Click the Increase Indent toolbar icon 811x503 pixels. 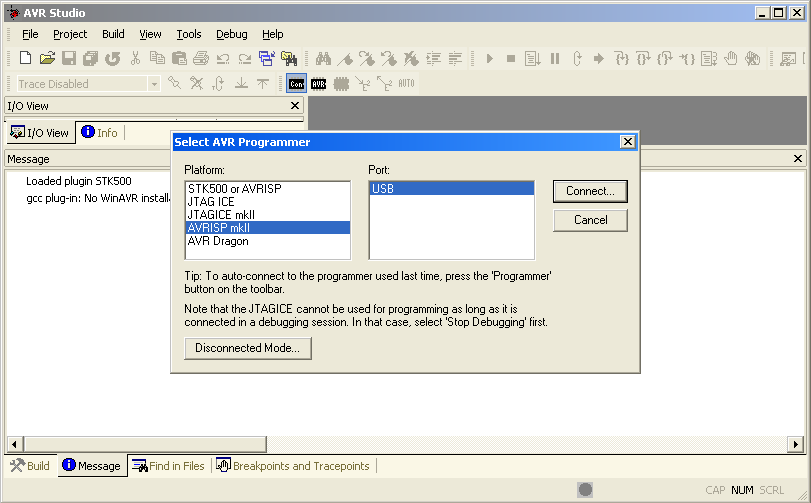coord(433,58)
